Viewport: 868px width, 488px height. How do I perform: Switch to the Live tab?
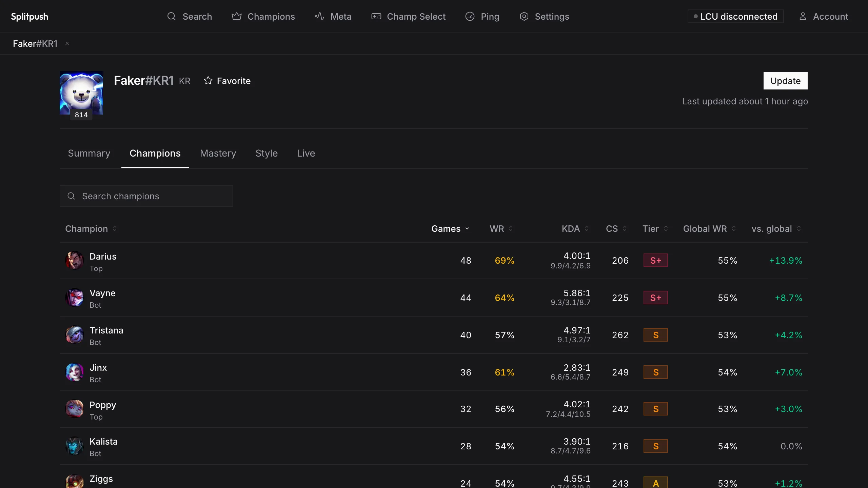coord(306,153)
